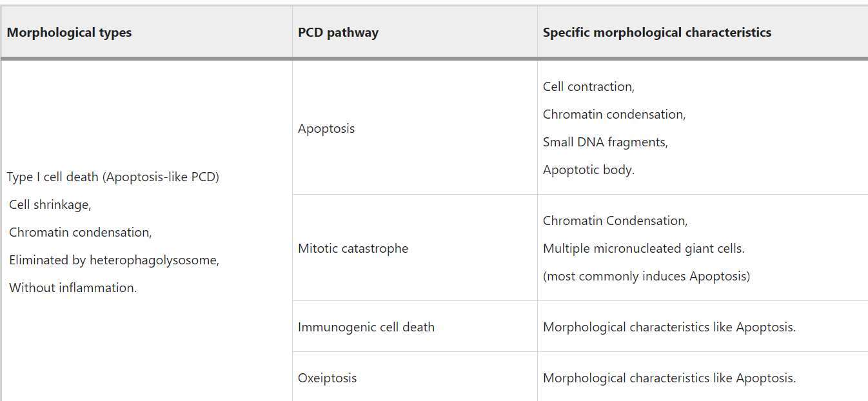Viewport: 868px width, 401px height.
Task: Select the "Apoptosis" pathway cell
Action: pyautogui.click(x=326, y=129)
